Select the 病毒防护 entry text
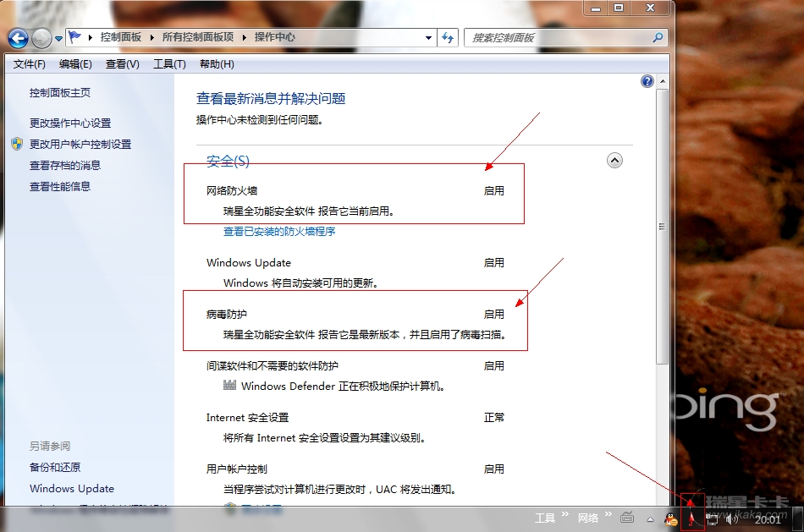 click(227, 314)
